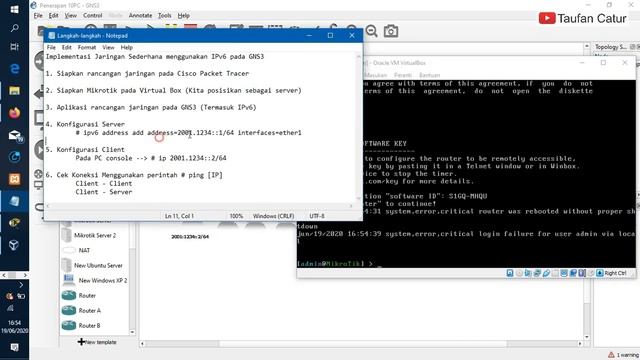Open Windows Start menu
Screen dimensions: 640x360
(14, 9)
